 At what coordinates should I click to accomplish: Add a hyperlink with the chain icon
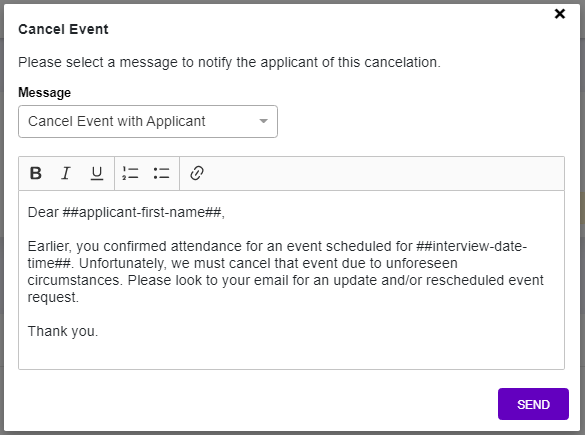click(x=197, y=173)
